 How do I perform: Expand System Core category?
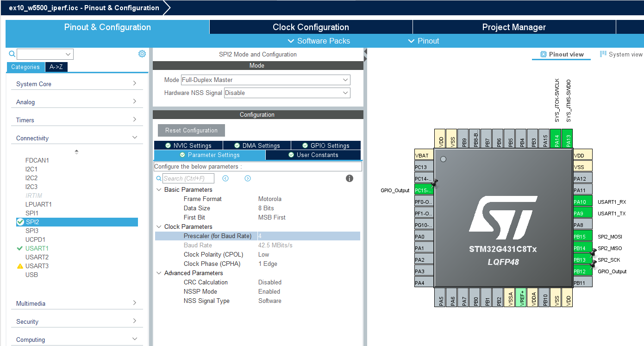(x=77, y=84)
